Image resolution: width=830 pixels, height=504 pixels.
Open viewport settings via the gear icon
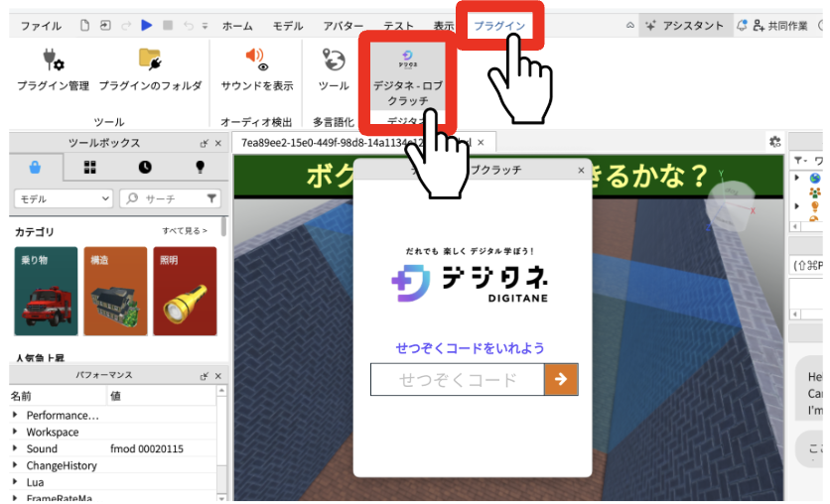click(x=775, y=141)
